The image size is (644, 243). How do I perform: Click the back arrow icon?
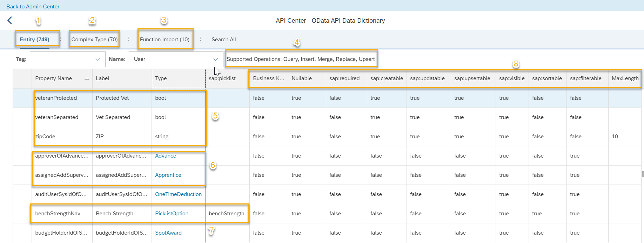coord(10,21)
